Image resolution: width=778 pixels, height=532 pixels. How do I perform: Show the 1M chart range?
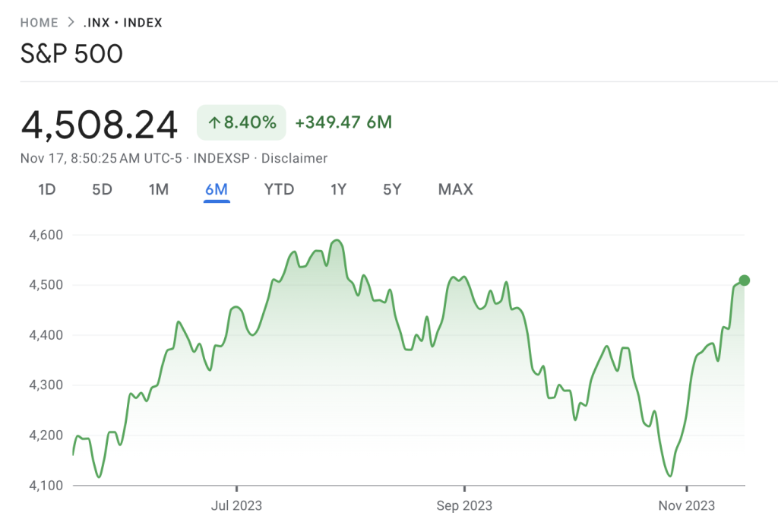pos(158,189)
